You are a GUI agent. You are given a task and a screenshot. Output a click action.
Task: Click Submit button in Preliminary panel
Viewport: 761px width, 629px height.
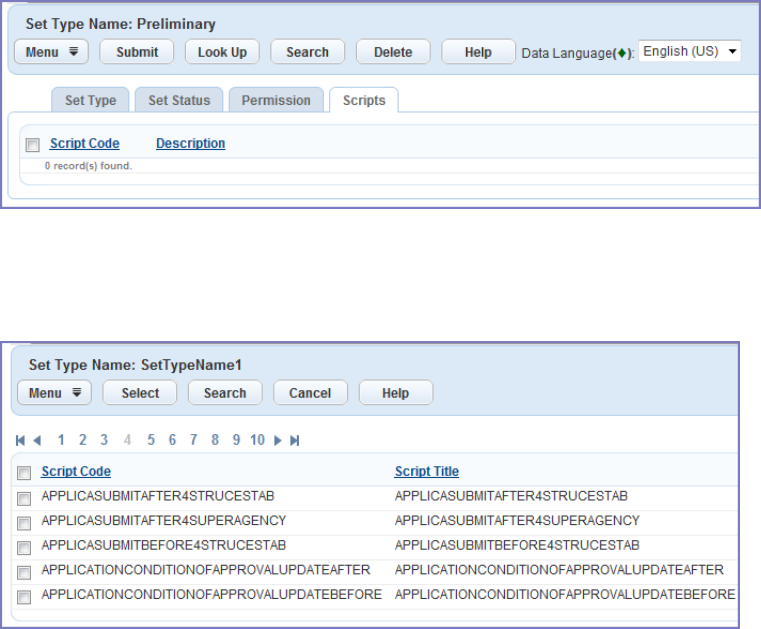coord(137,52)
